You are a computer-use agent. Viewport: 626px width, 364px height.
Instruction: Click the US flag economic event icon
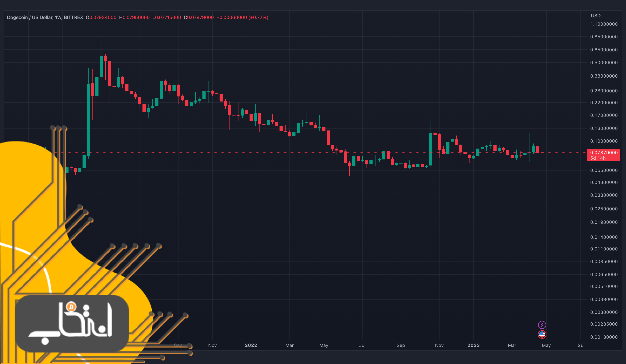point(542,334)
